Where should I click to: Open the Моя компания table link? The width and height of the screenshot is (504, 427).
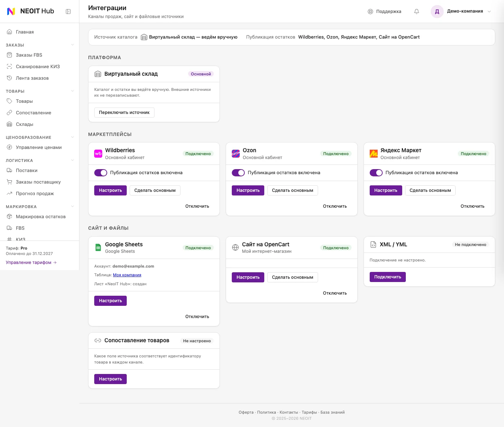click(127, 275)
